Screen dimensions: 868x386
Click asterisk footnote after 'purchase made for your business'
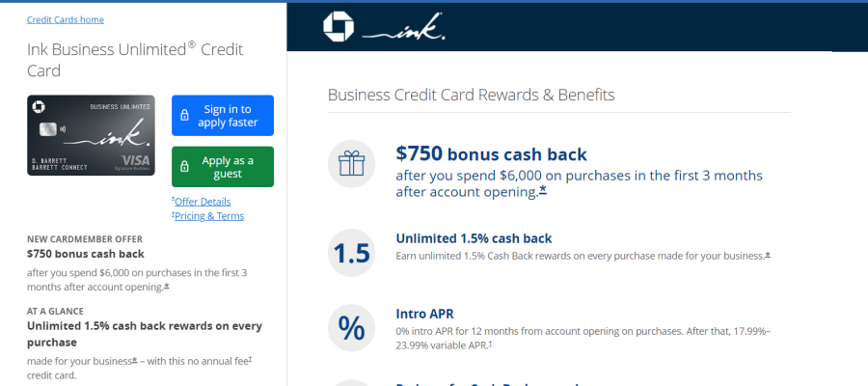[768, 256]
